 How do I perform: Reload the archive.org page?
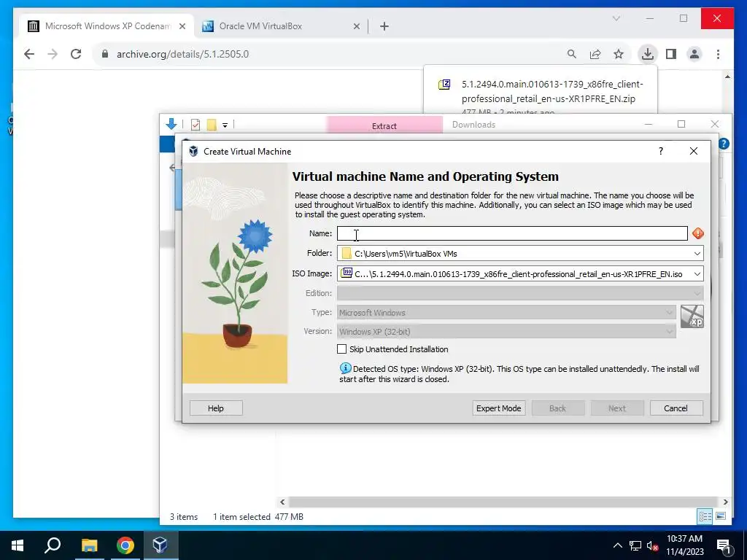click(76, 54)
